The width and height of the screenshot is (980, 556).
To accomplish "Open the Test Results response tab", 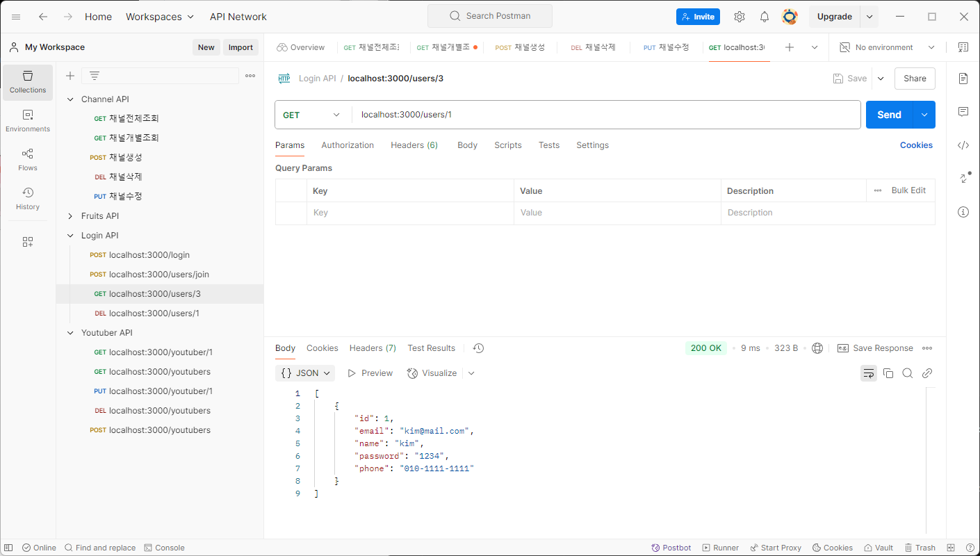I will [x=432, y=348].
